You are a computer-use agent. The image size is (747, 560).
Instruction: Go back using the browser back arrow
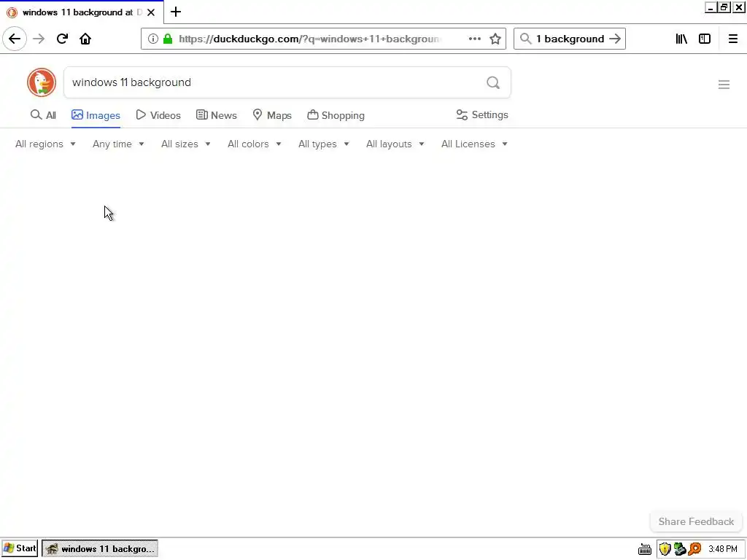(15, 39)
